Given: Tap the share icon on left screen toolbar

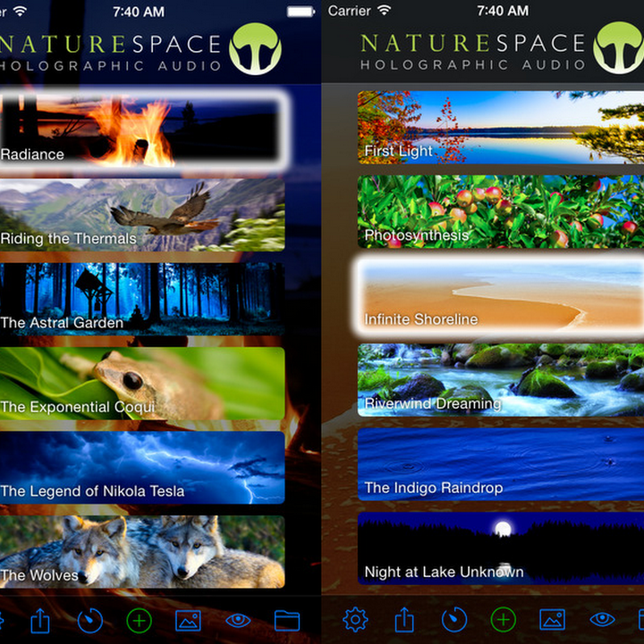Looking at the screenshot, I should tap(40, 621).
